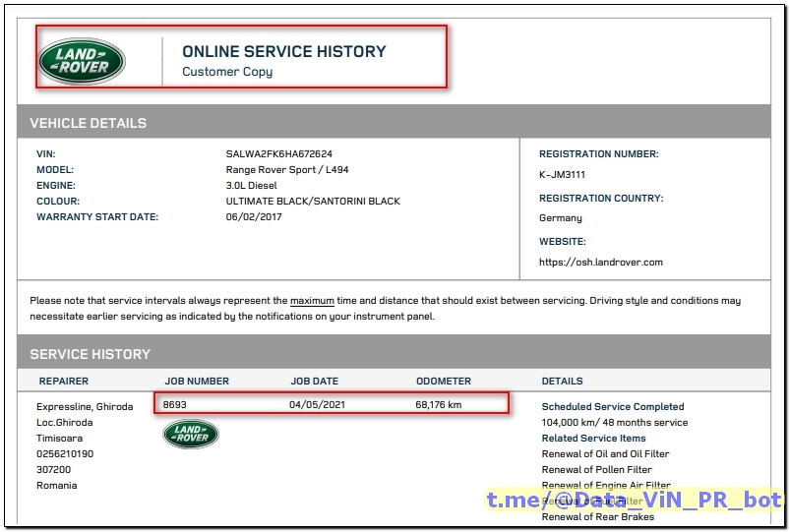Select Renewal of Engine Air Filter item
The height and width of the screenshot is (532, 790).
pos(606,485)
